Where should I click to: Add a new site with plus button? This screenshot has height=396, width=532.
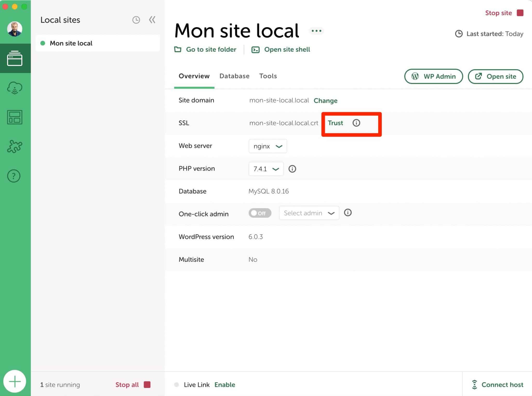15,381
